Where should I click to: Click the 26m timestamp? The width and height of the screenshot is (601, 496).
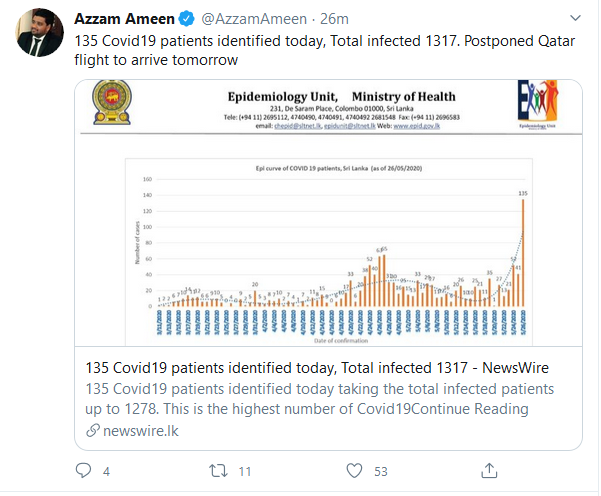334,19
